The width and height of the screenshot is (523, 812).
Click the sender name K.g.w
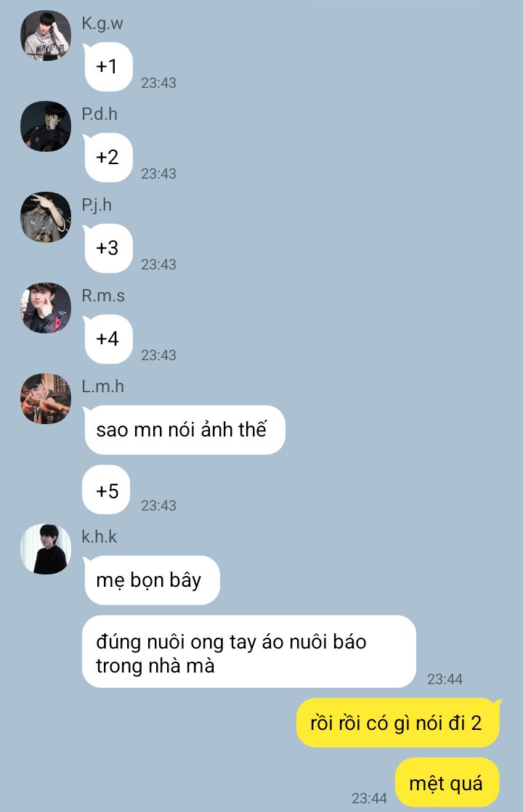tap(102, 23)
